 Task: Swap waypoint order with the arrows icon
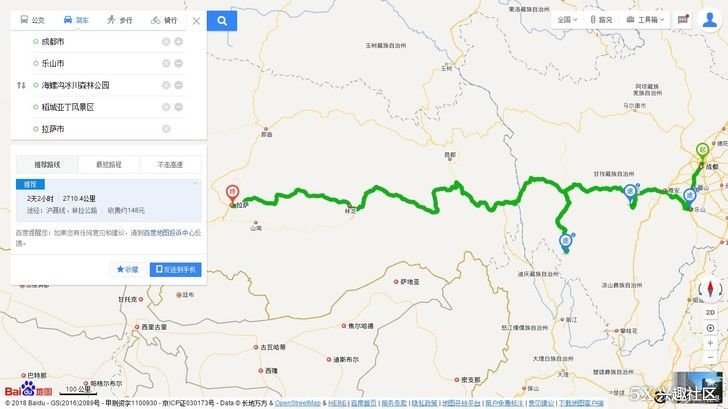21,85
